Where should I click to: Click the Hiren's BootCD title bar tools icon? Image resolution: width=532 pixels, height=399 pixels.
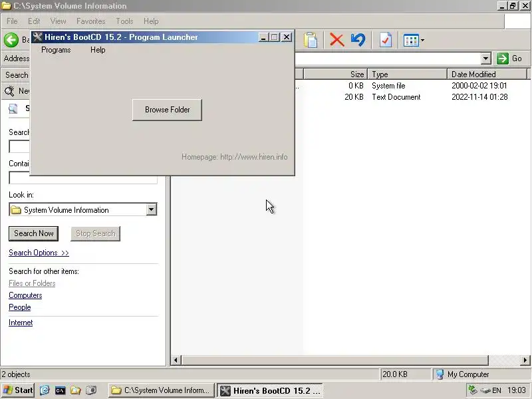coord(38,37)
